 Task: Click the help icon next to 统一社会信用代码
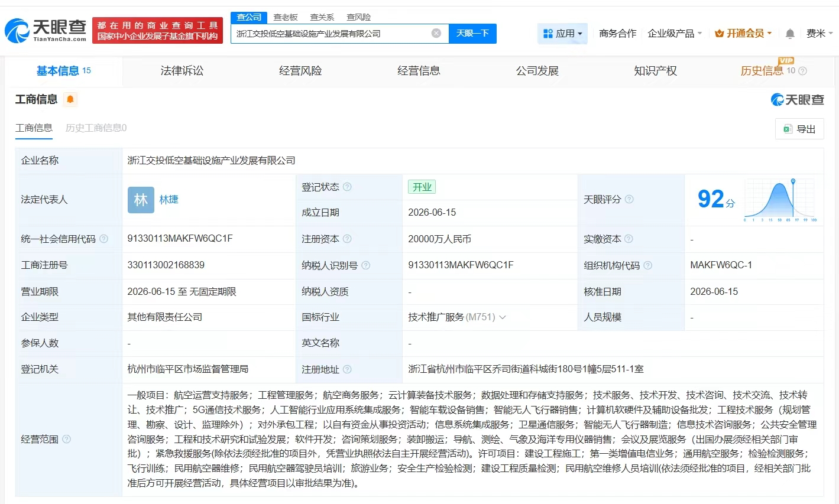(103, 239)
